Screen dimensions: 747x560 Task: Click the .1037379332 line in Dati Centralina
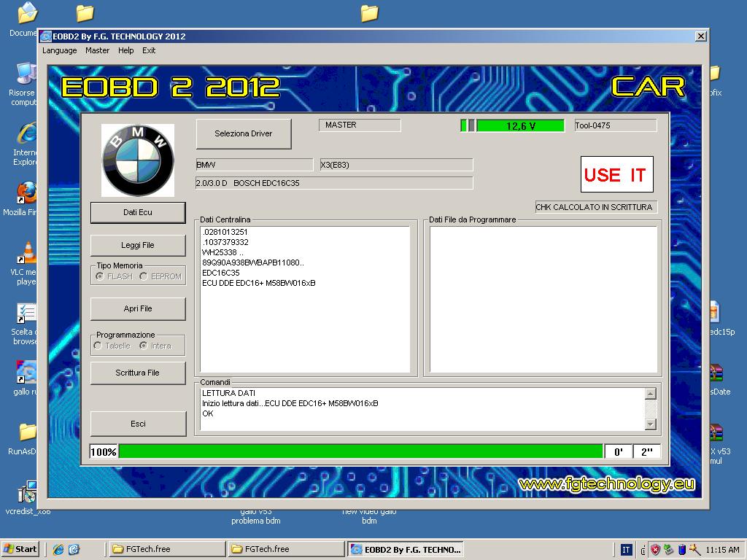coord(225,242)
